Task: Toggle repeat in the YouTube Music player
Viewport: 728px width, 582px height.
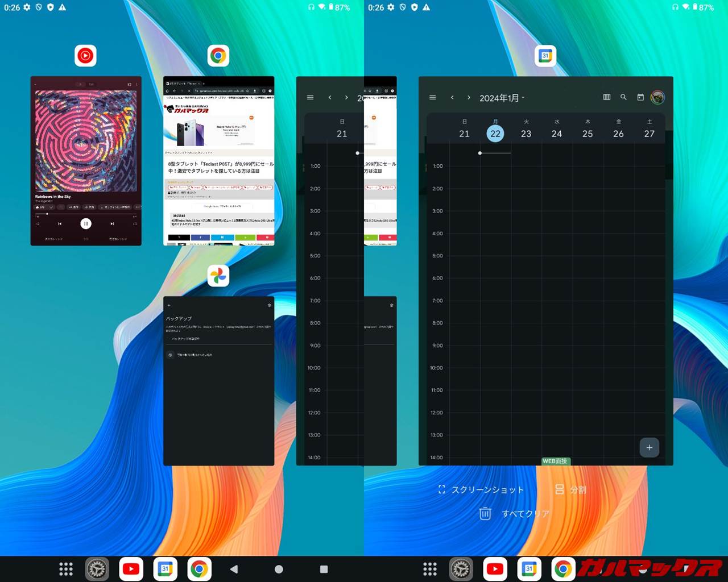Action: 135,224
